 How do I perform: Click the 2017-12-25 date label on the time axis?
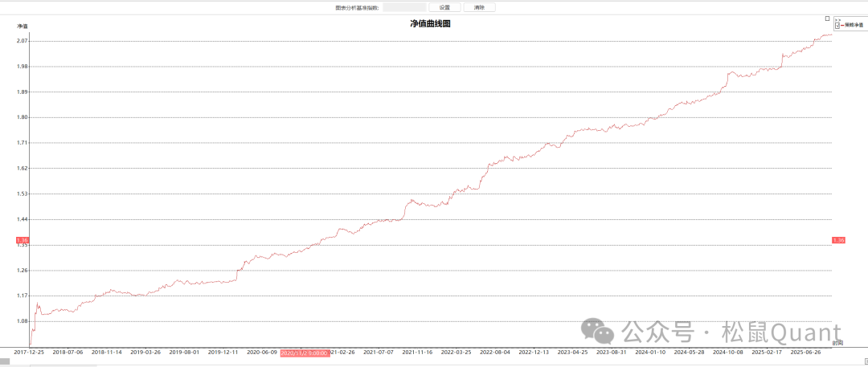point(29,352)
